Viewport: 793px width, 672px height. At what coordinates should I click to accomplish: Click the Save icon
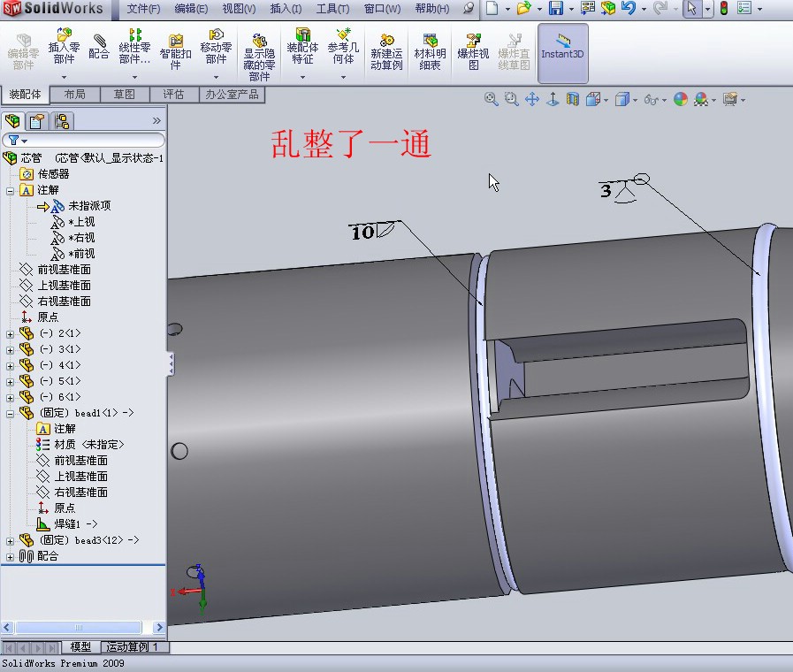pos(556,9)
